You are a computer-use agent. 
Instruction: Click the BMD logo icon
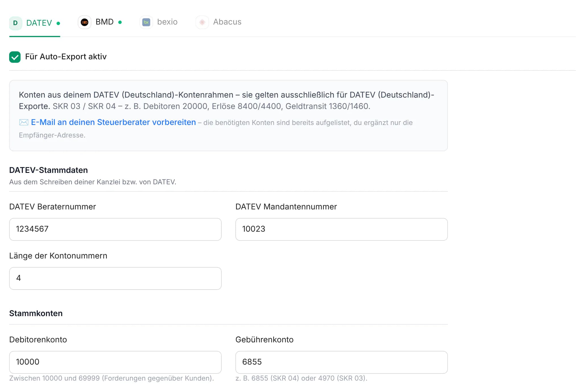(x=85, y=22)
